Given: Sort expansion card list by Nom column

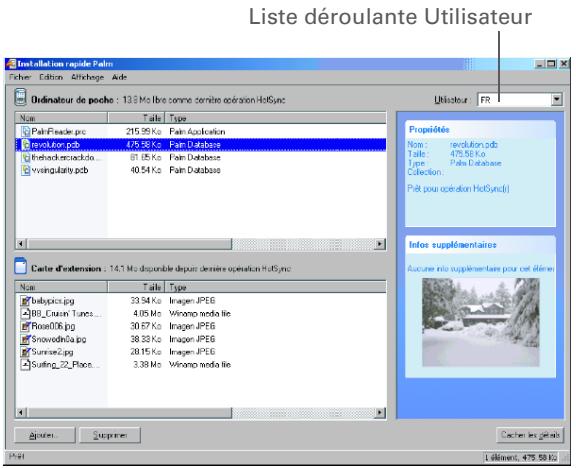Looking at the screenshot, I should point(61,287).
